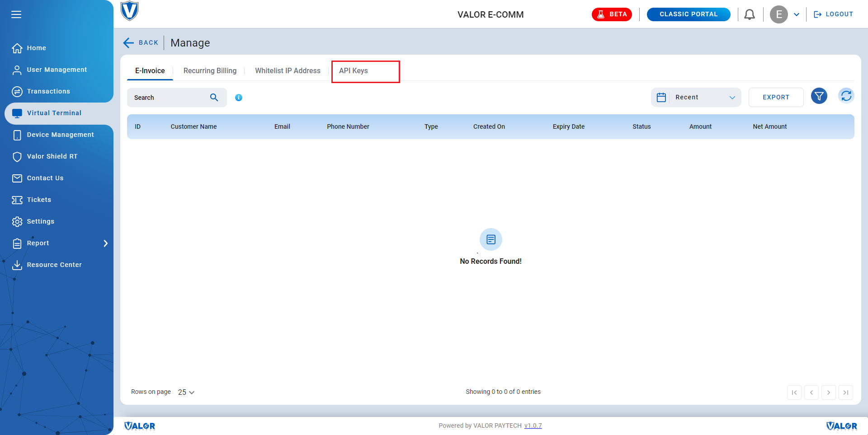
Task: Open the Whitelist IP Address tab
Action: click(288, 71)
